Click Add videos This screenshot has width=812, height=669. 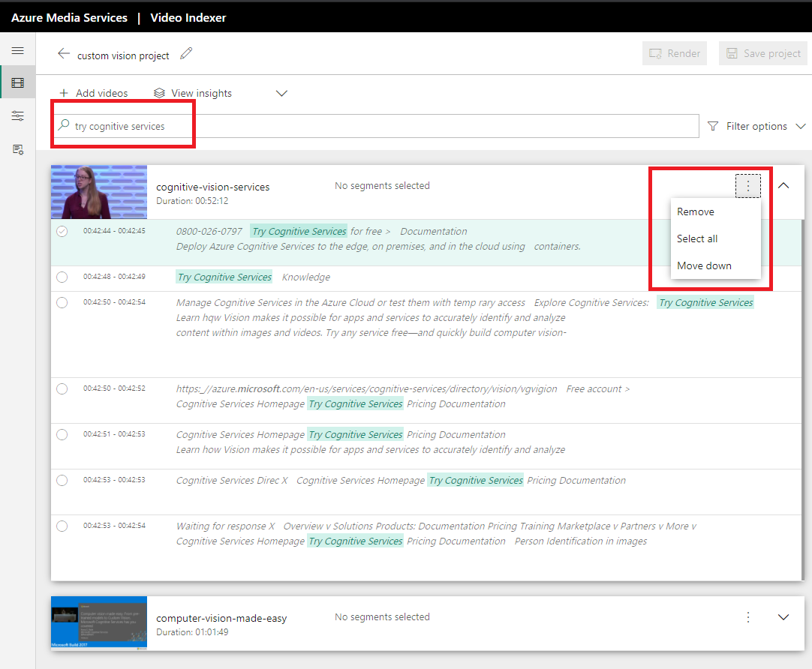tap(94, 93)
